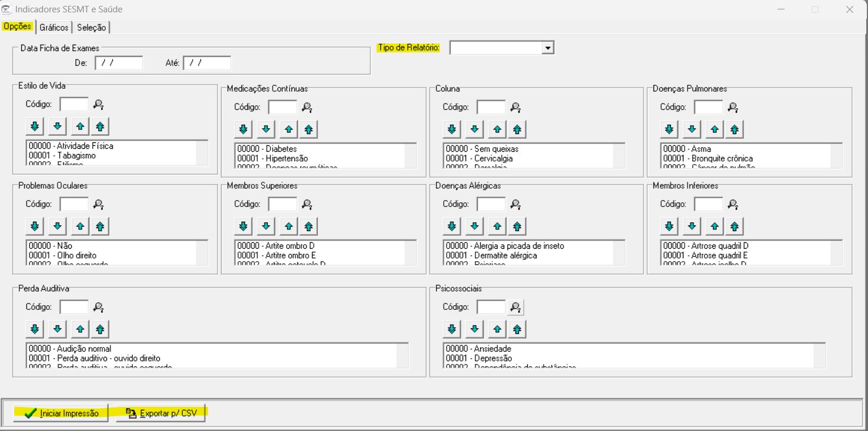The height and width of the screenshot is (431, 868).
Task: Click search icon next to Membros Inferiores code
Action: [733, 204]
